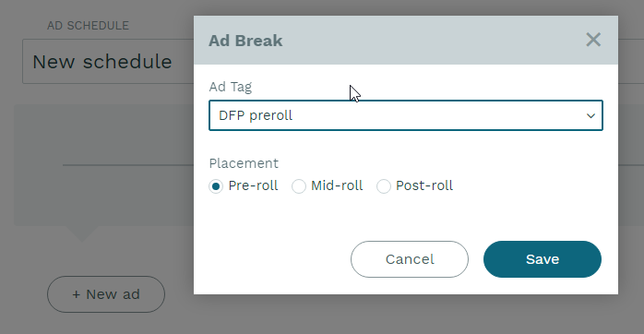644x334 pixels.
Task: Close the Ad Break dialog with the X
Action: tap(593, 40)
